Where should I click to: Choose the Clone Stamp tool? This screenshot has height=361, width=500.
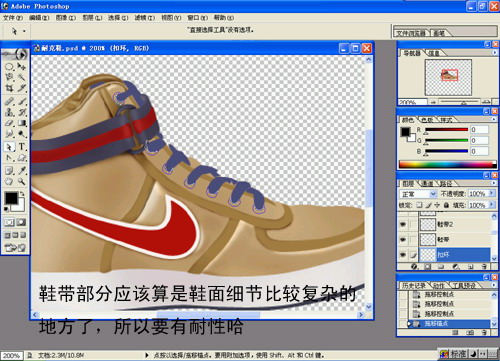coord(9,112)
